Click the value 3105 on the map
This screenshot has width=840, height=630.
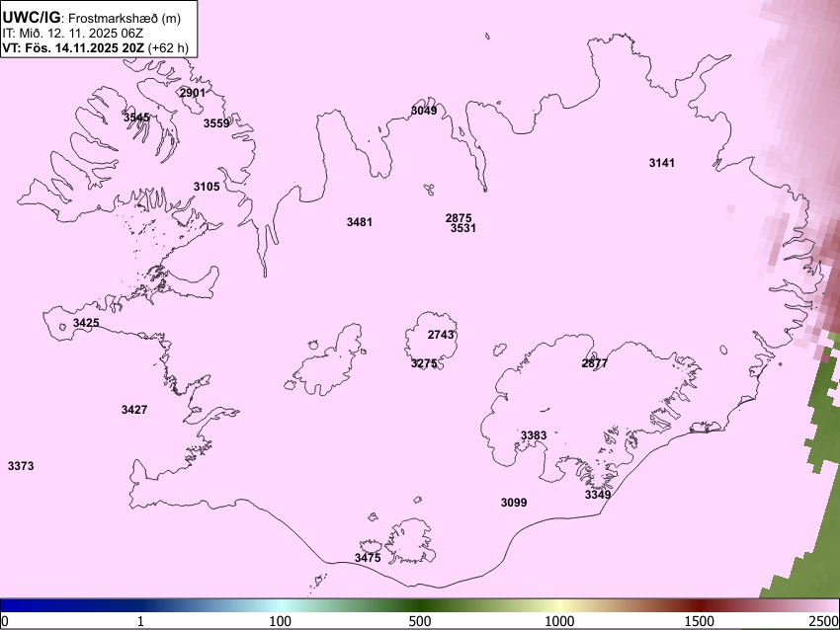point(207,187)
